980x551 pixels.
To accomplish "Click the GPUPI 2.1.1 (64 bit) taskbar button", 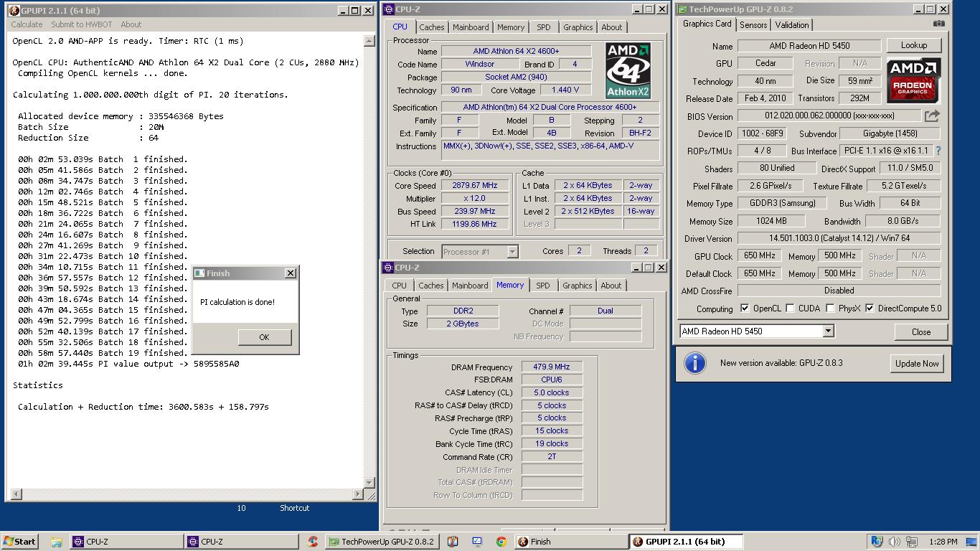I will (x=686, y=542).
